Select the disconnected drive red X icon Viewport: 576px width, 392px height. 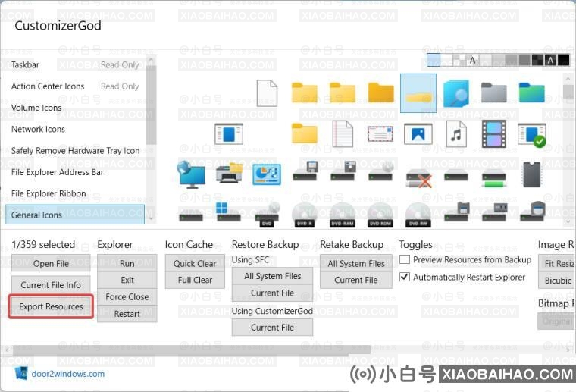(x=419, y=178)
